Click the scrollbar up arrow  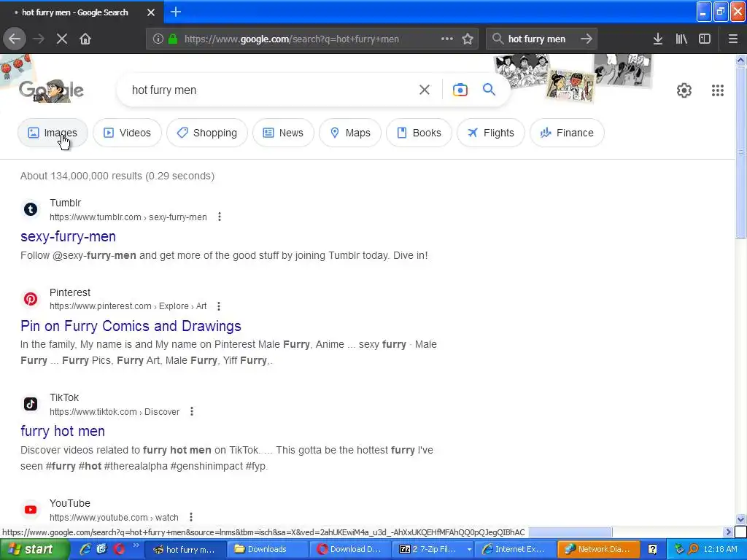coord(740,60)
